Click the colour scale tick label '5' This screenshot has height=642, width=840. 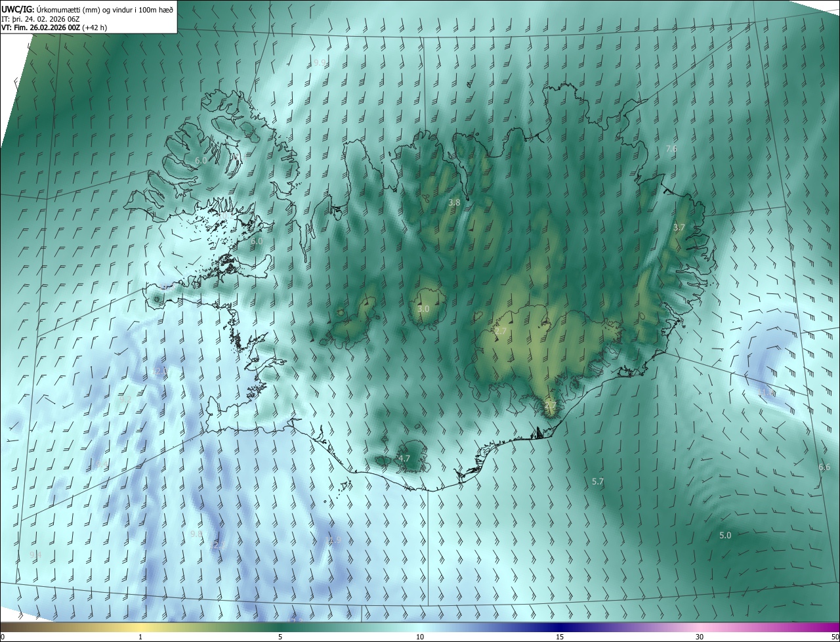280,637
